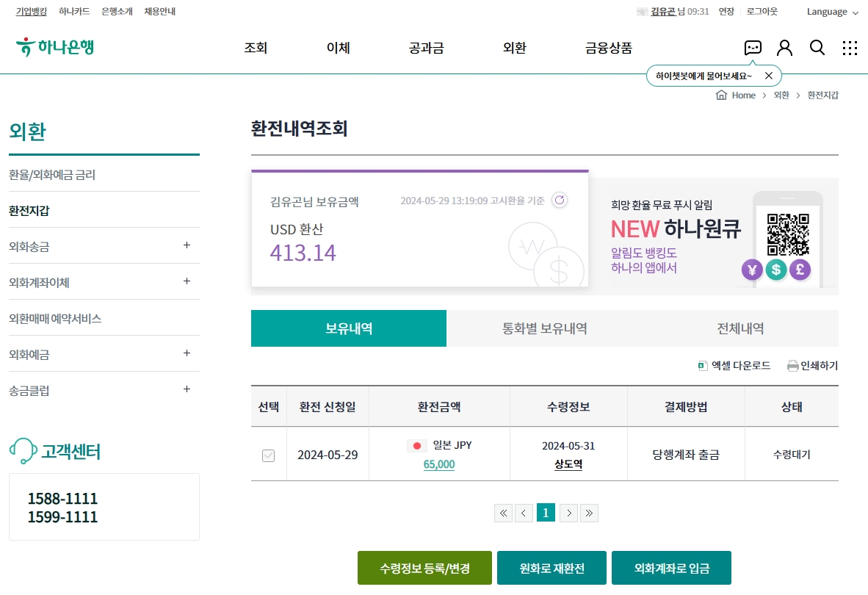This screenshot has height=595, width=868.
Task: Open the chatbot speech bubble icon
Action: [752, 47]
